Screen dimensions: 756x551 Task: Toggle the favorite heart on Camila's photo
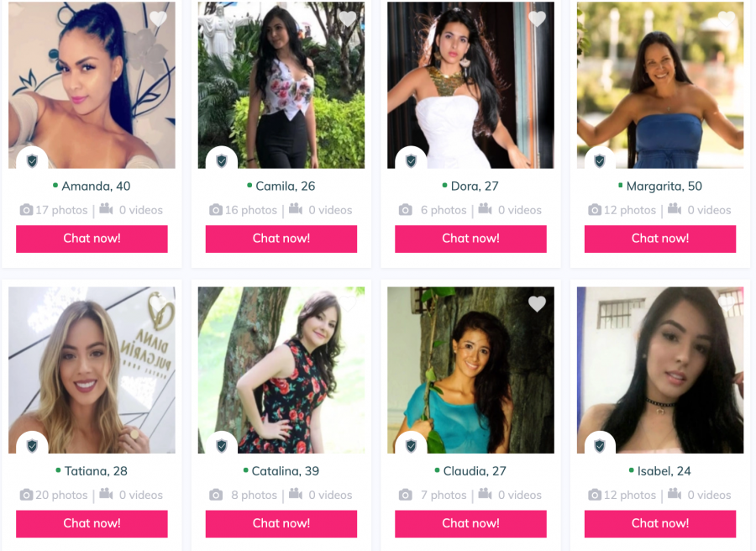[x=348, y=18]
